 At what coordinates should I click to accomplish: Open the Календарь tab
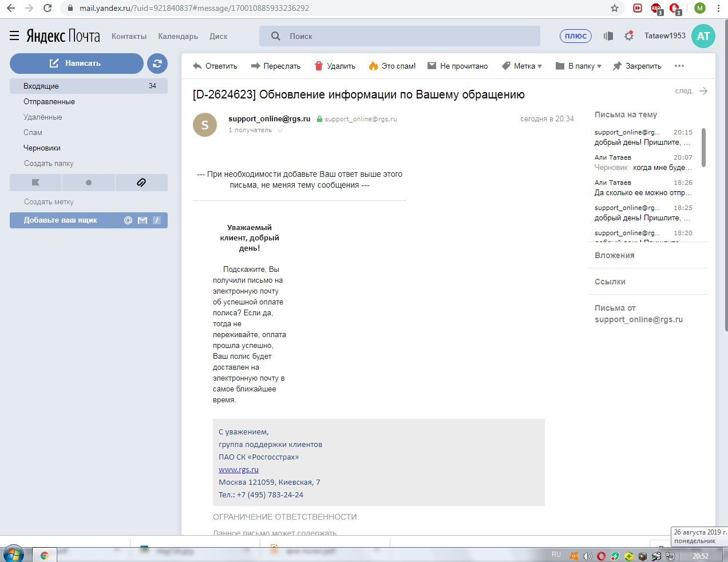(x=178, y=36)
